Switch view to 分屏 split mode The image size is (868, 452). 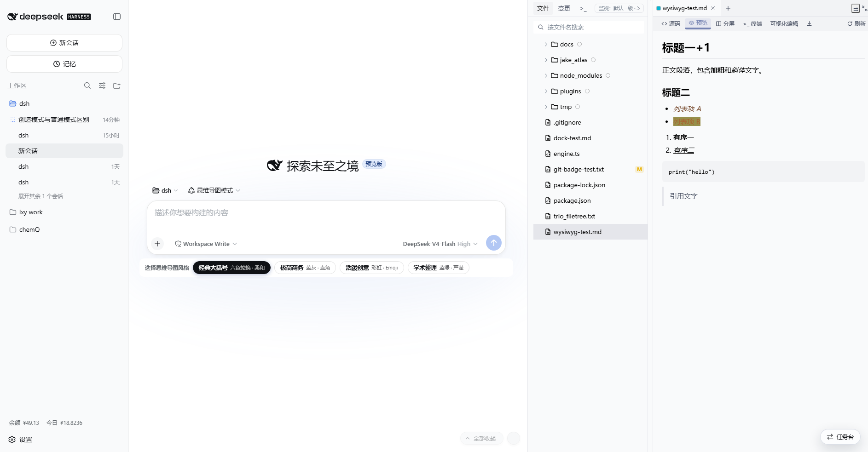click(x=725, y=23)
